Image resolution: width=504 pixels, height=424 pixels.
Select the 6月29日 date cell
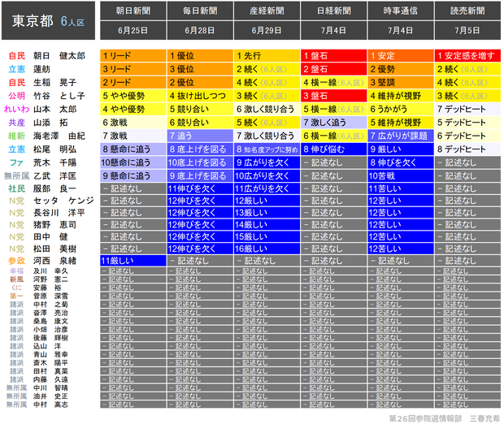[267, 31]
